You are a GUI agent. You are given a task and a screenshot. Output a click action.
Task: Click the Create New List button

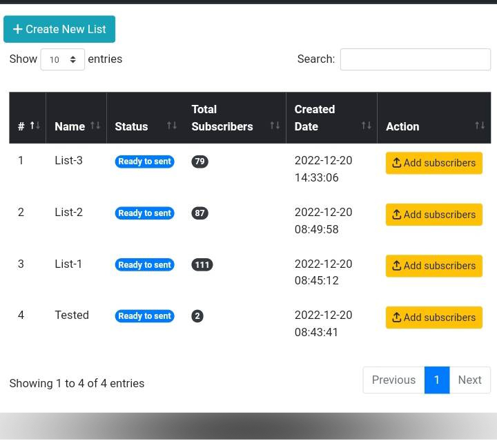tap(59, 29)
